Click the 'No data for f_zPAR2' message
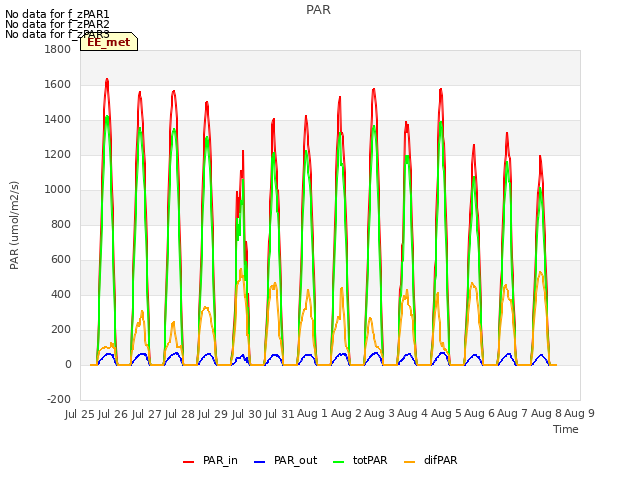This screenshot has height=480, width=640. click(57, 24)
